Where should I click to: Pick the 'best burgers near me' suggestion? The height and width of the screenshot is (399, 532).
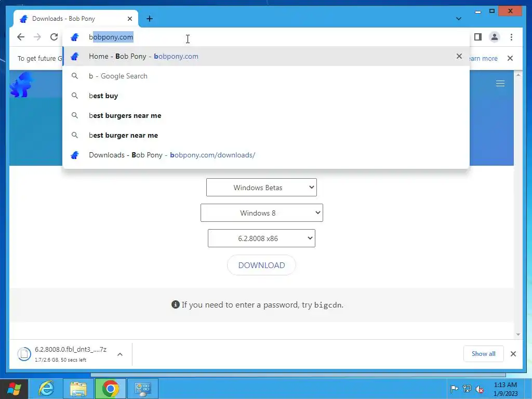click(x=266, y=115)
